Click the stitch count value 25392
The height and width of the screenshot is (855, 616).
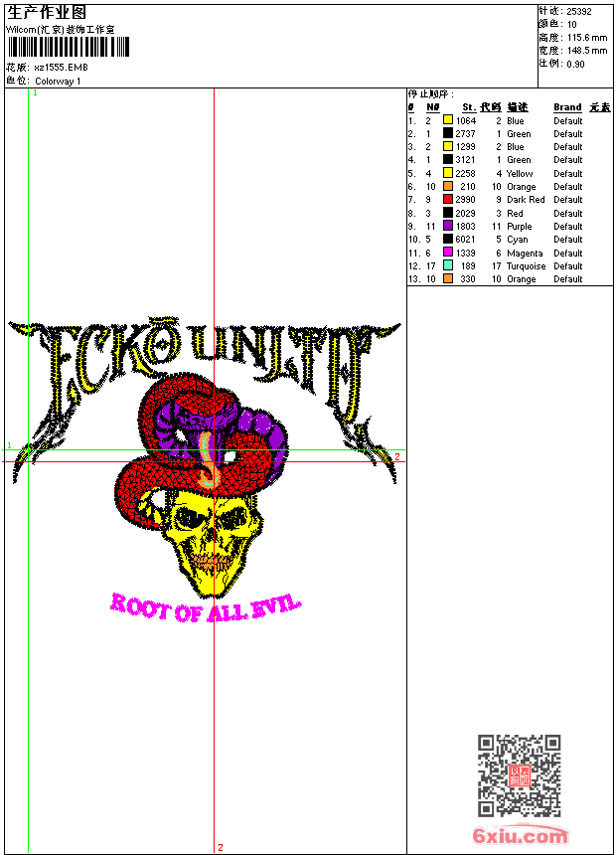pyautogui.click(x=579, y=11)
